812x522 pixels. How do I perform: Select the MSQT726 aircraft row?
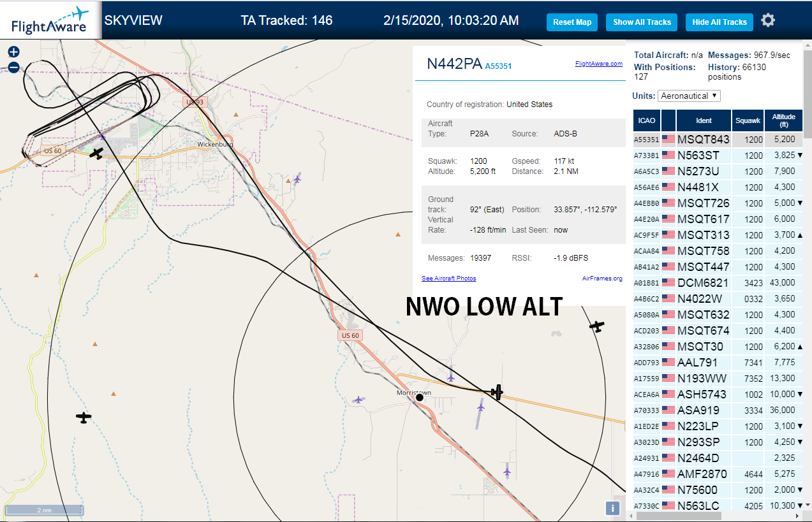pyautogui.click(x=718, y=203)
